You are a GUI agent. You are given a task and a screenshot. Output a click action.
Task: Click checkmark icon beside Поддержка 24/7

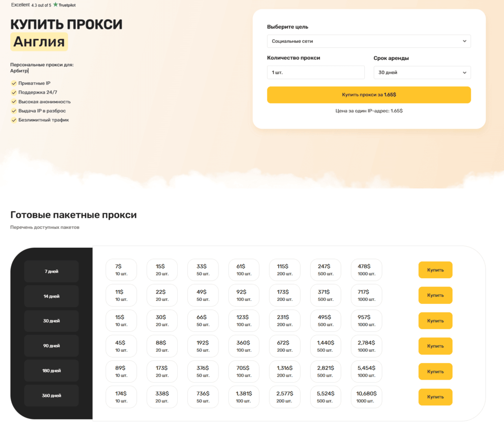(14, 92)
